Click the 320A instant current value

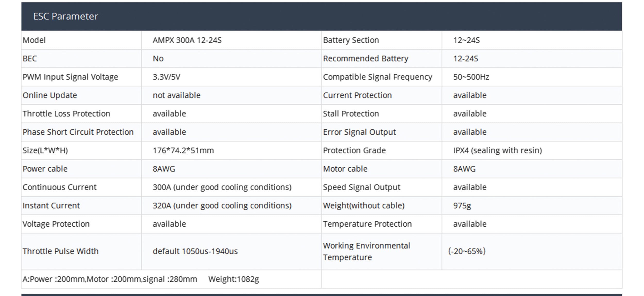222,205
